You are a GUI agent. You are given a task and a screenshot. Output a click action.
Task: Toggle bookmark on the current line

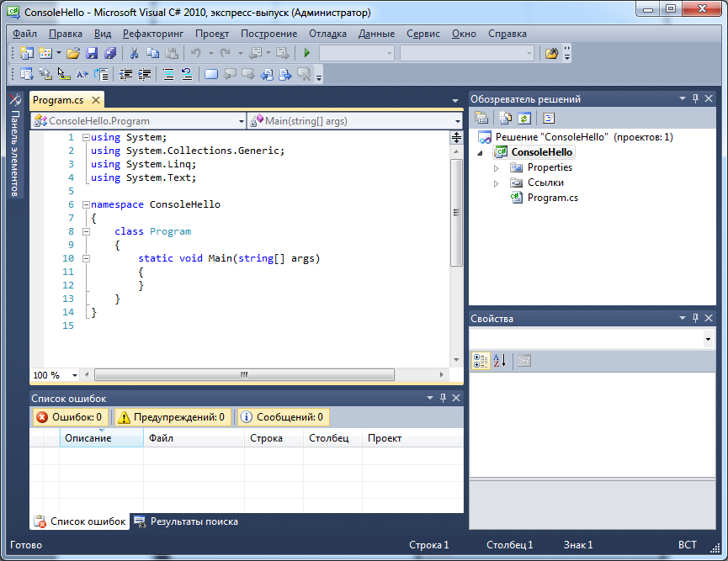click(x=211, y=74)
